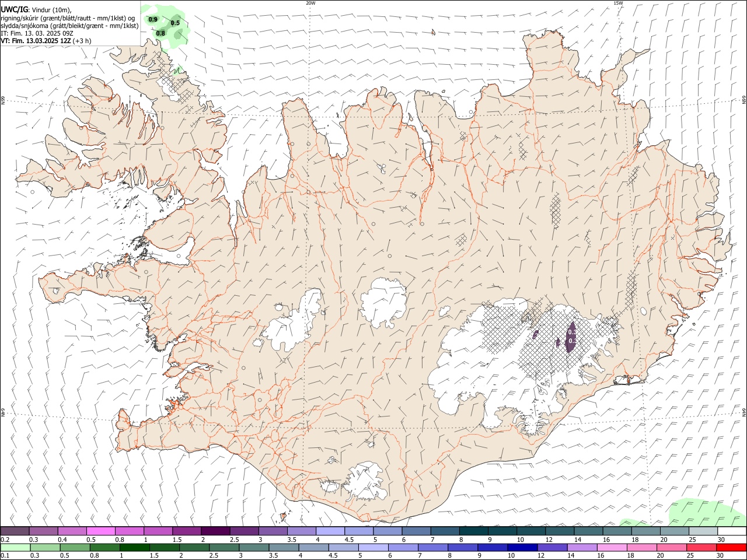Screen dimensions: 747x560
Task: Click the deep navy blue swatch labeled 10
Action: click(x=522, y=547)
